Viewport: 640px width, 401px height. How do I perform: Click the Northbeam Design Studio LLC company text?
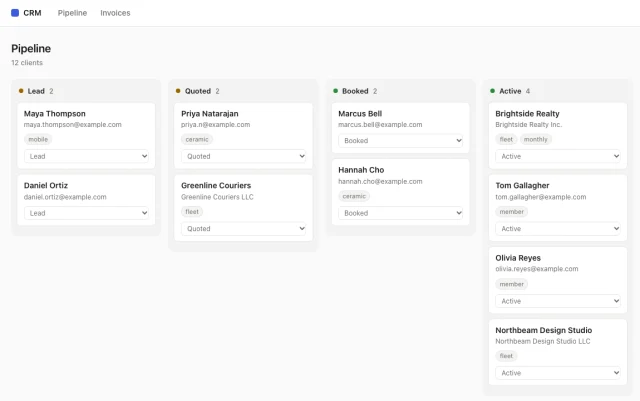(x=543, y=341)
